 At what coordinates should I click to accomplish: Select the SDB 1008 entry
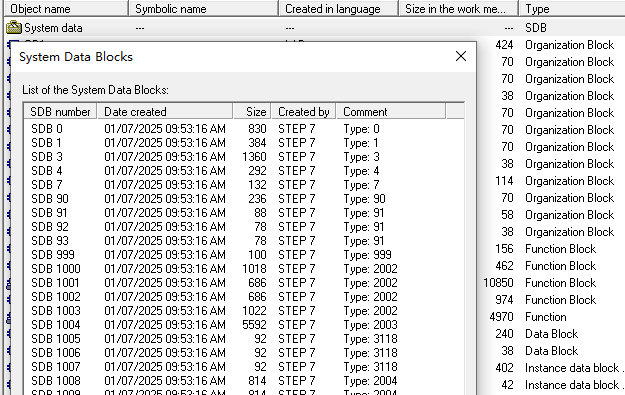(x=243, y=381)
